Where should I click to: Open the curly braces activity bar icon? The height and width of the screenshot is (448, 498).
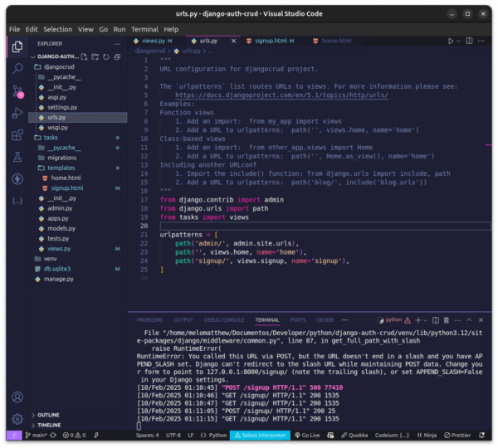(x=17, y=201)
